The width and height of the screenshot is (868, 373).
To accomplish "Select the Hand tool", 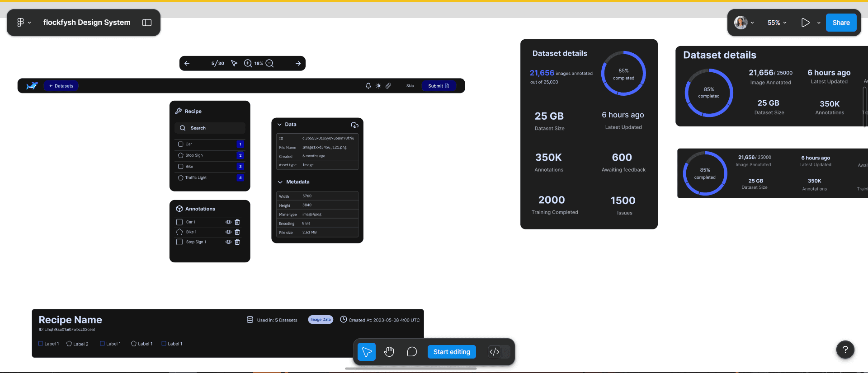I will point(389,352).
